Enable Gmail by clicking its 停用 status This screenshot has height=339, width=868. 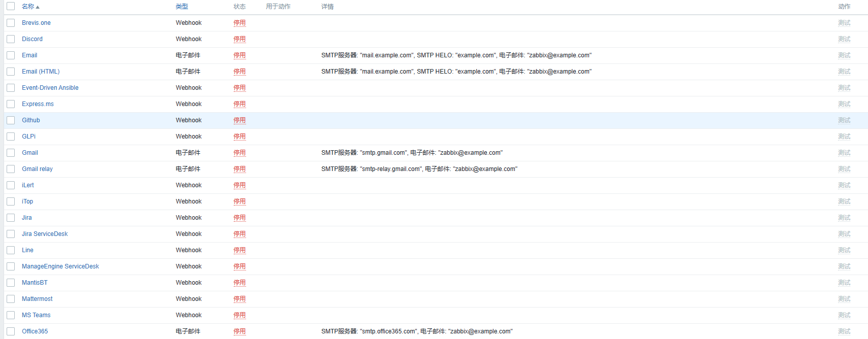coord(239,153)
